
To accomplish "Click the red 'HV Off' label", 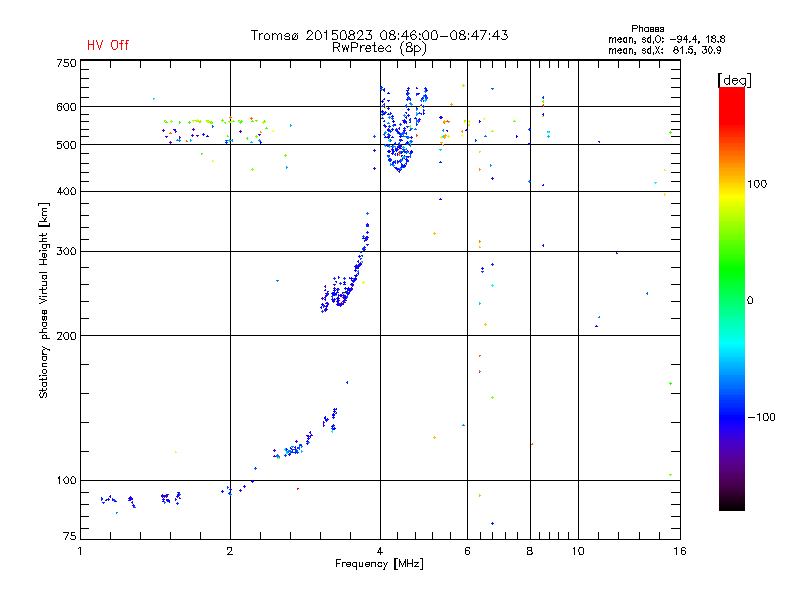I will pyautogui.click(x=108, y=45).
